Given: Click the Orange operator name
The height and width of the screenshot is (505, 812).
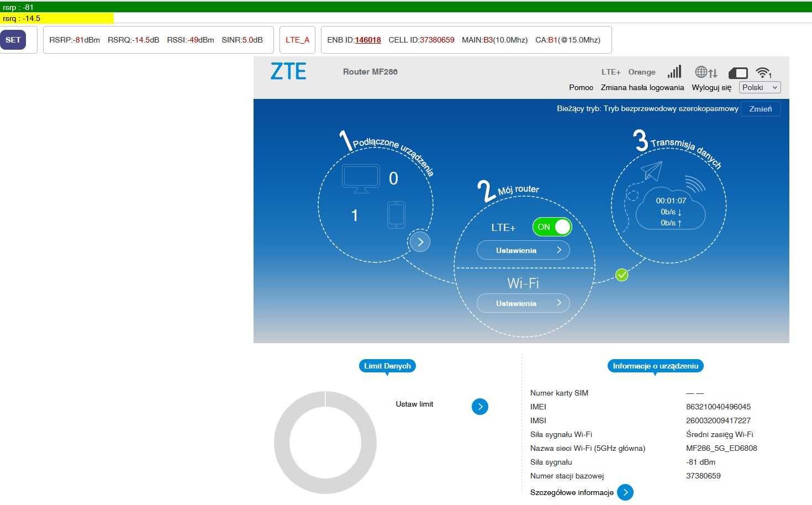Looking at the screenshot, I should click(642, 72).
